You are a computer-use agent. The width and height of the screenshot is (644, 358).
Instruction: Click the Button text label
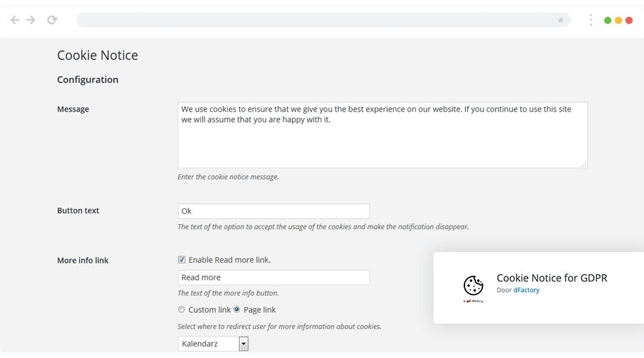coord(78,211)
